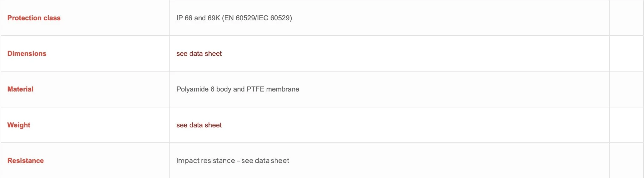
Task: Click empty last cell of Dimensions row
Action: point(626,53)
